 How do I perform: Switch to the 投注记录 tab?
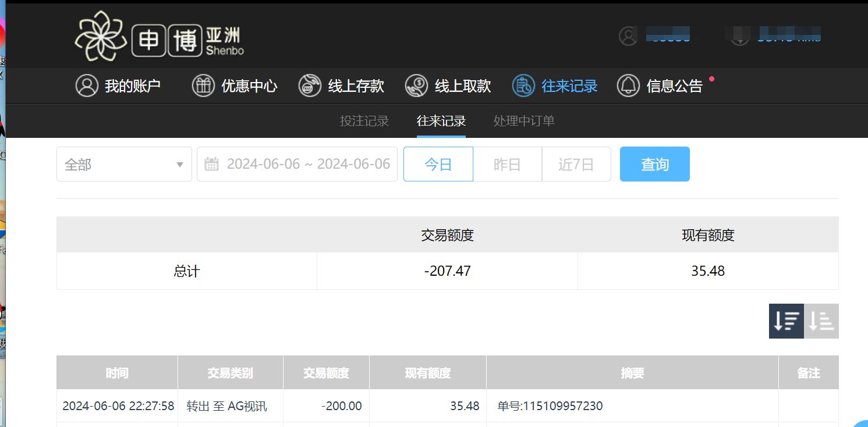[x=364, y=121]
